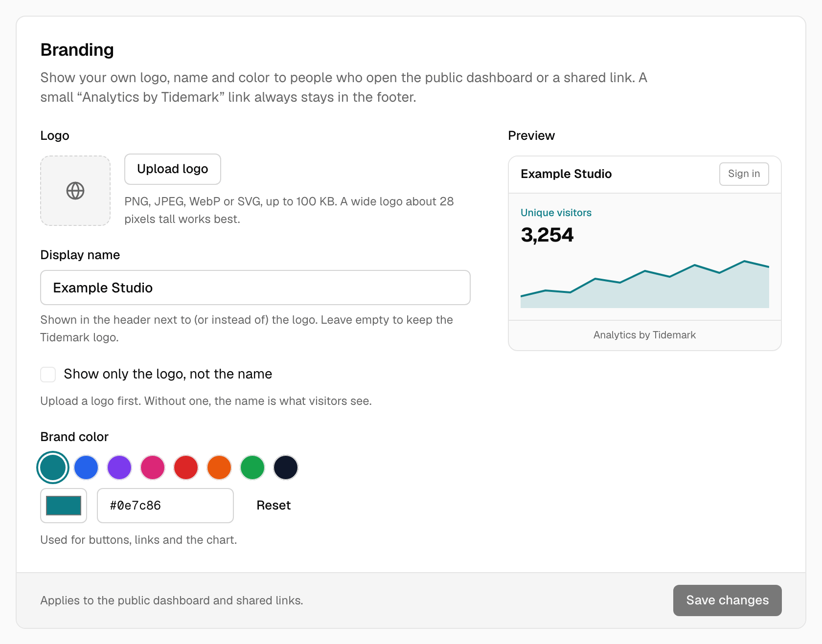822x644 pixels.
Task: Select the dark navy brand color swatch
Action: click(x=286, y=467)
